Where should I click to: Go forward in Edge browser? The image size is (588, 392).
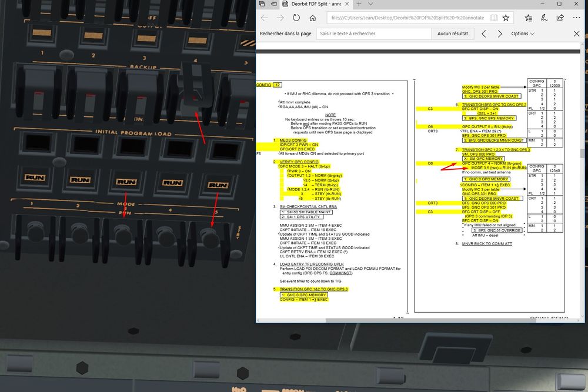click(280, 18)
